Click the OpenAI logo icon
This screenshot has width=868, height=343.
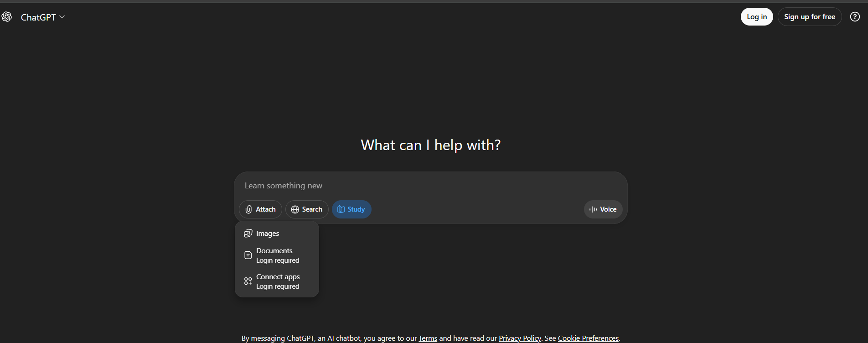[x=6, y=17]
